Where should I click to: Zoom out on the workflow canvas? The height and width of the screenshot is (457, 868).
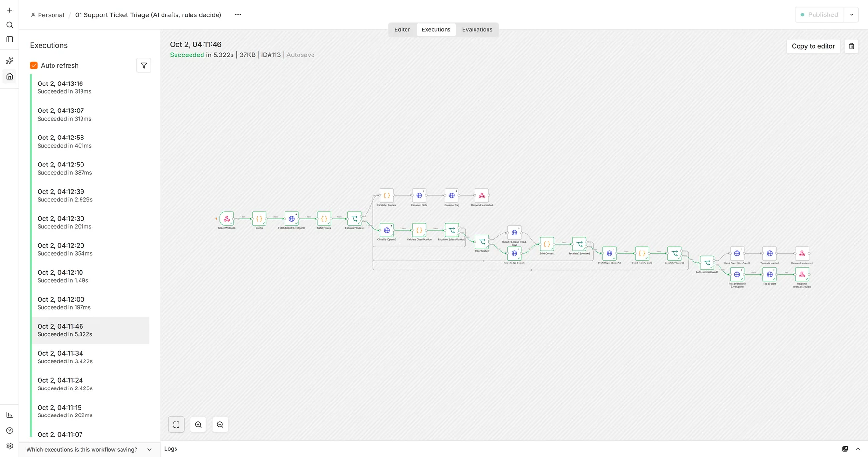pyautogui.click(x=220, y=425)
